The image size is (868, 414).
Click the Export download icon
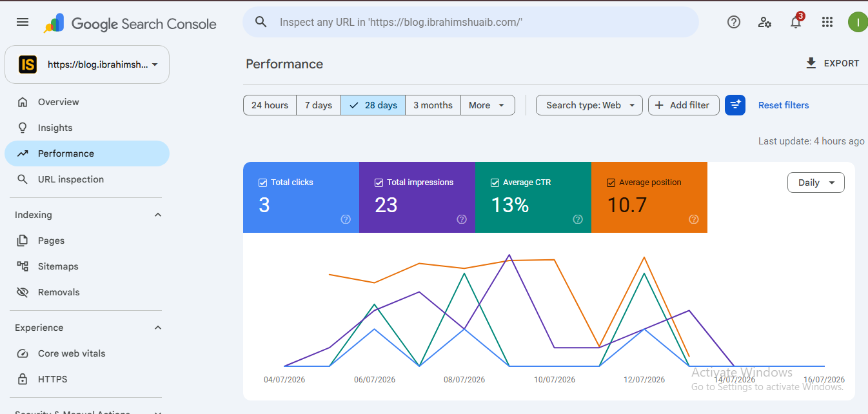[x=811, y=63]
